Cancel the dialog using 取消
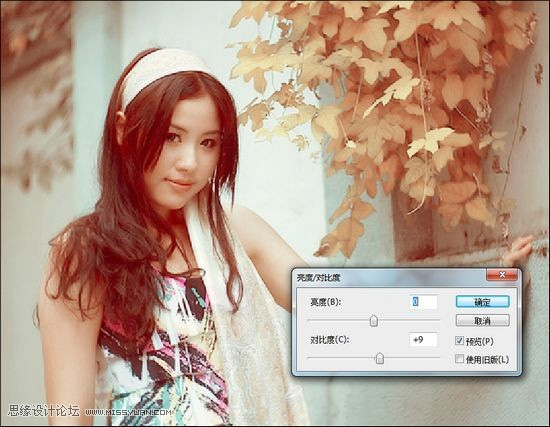This screenshot has height=427, width=550. [482, 320]
